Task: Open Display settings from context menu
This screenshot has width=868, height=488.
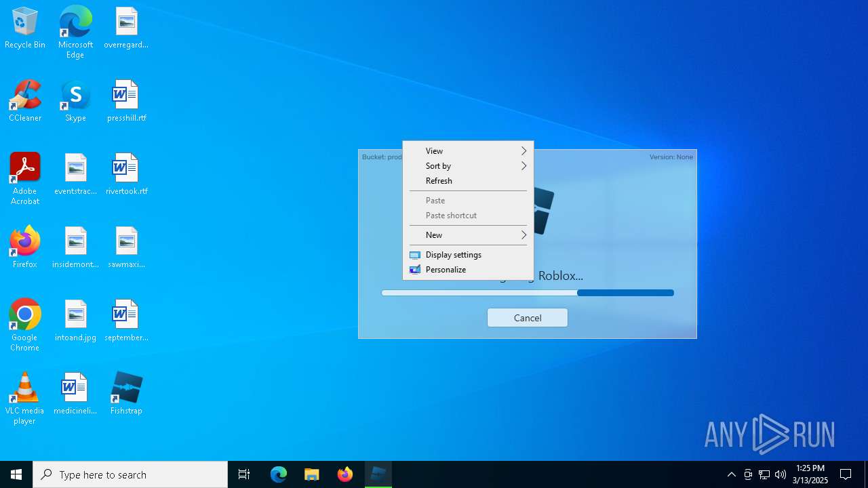Action: coord(468,255)
